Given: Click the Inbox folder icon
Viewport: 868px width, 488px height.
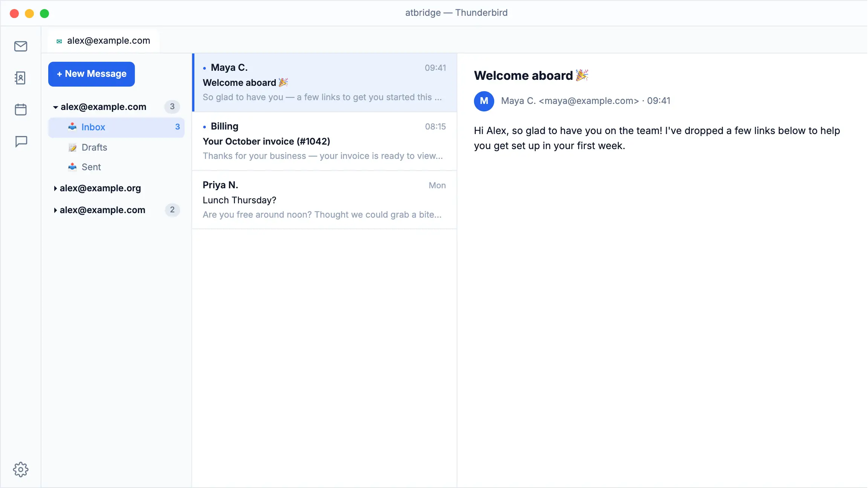Looking at the screenshot, I should 72,127.
